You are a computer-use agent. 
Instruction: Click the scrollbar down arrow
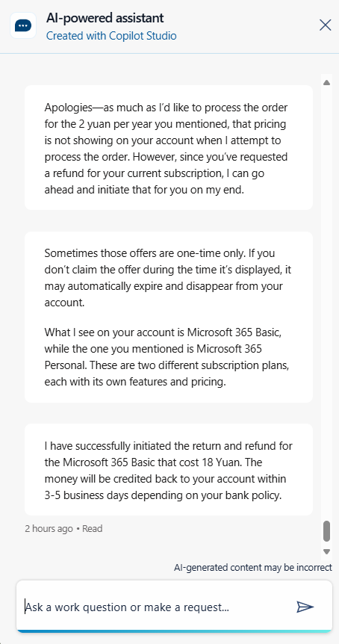point(327,551)
